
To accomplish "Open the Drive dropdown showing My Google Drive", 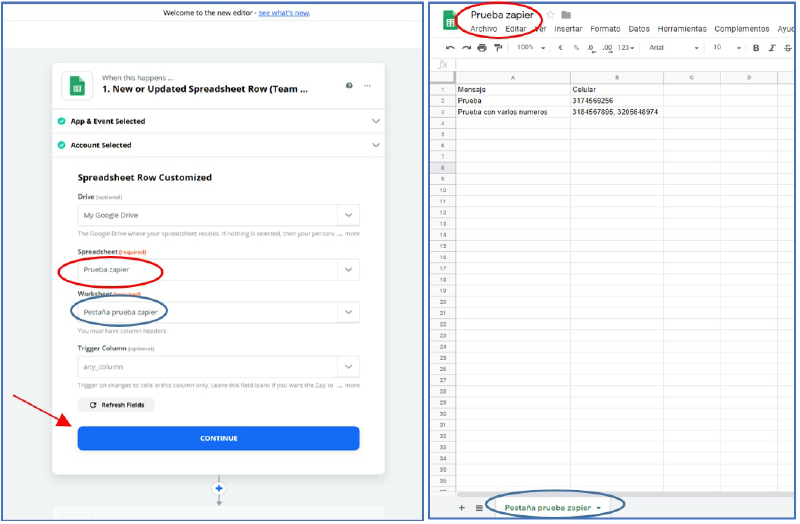I will (218, 215).
